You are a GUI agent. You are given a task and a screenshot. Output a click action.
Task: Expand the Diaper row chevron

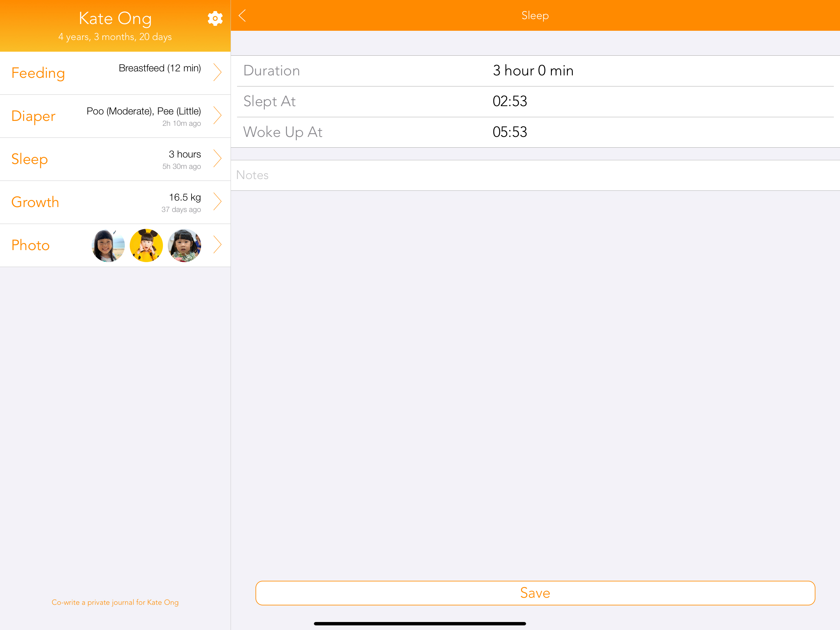(x=217, y=116)
